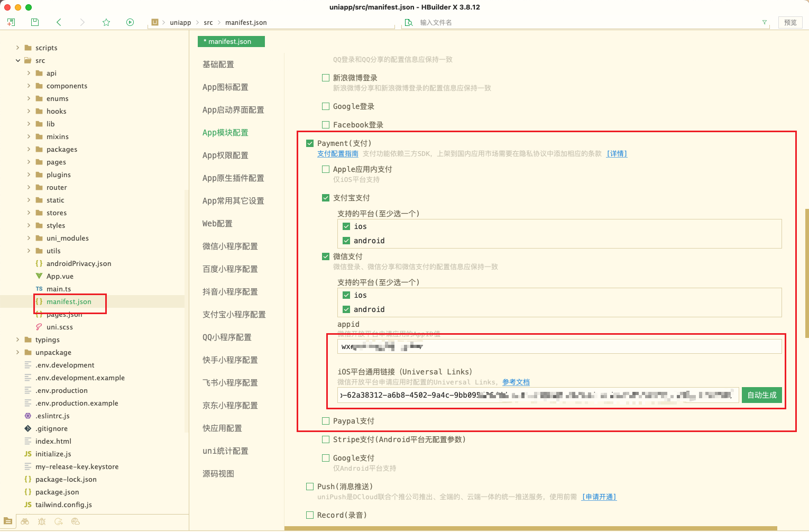The width and height of the screenshot is (809, 532).
Task: Expand the scripts folder
Action: point(17,48)
